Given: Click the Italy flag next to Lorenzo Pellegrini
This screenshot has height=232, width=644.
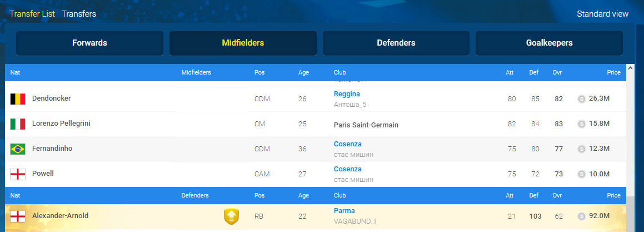Looking at the screenshot, I should coord(18,124).
